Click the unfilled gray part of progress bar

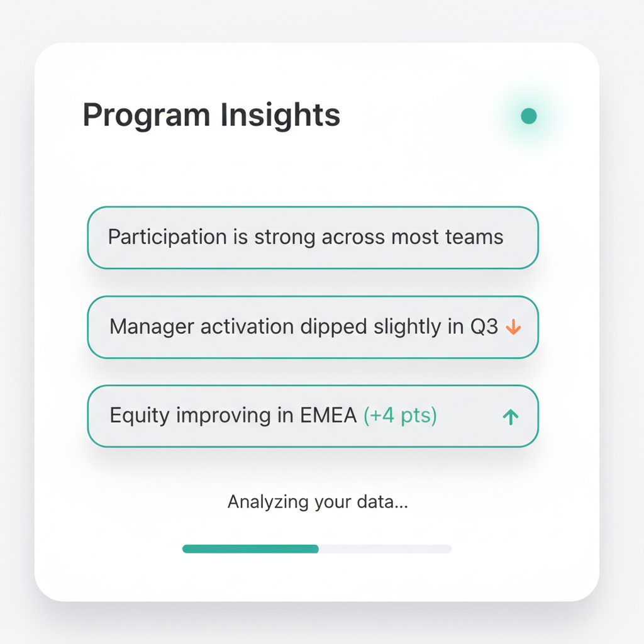pyautogui.click(x=385, y=548)
